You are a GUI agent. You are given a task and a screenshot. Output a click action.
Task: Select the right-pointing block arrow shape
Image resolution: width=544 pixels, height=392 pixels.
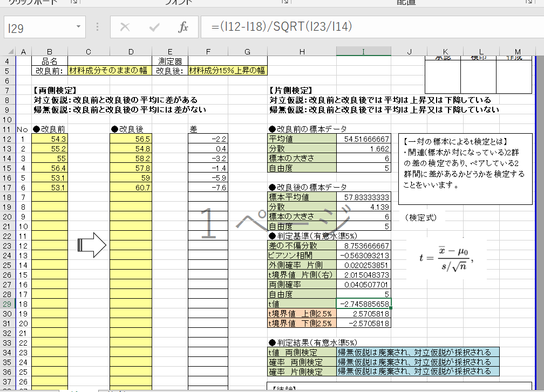pyautogui.click(x=92, y=245)
